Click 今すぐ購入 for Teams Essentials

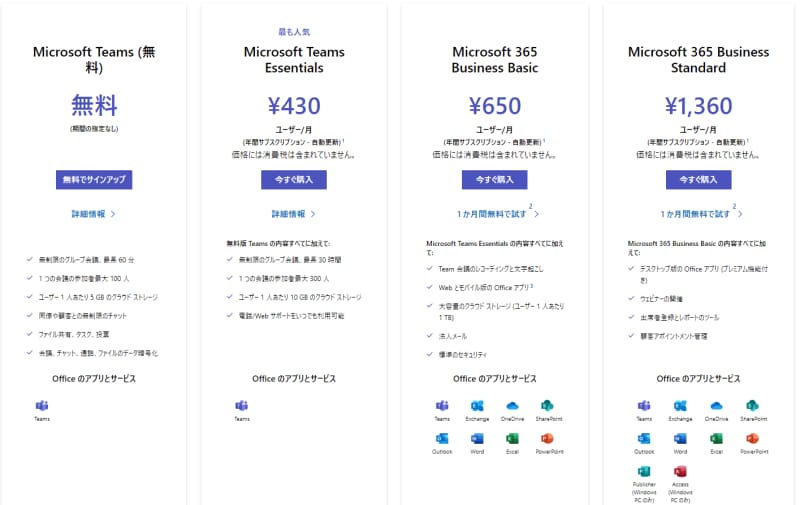[x=294, y=180]
